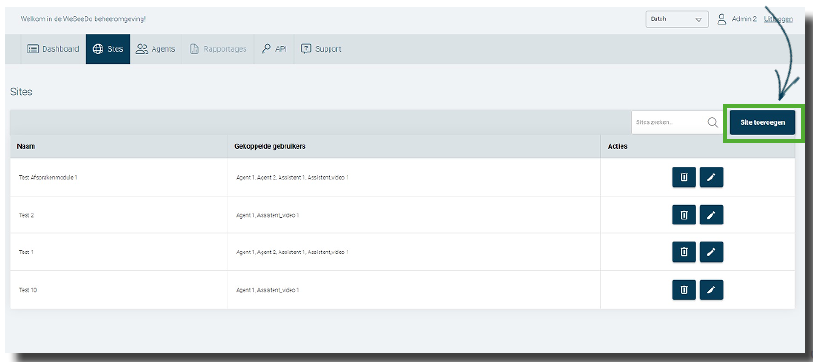Click the user profile icon
Viewport: 813px width, 362px height.
(x=721, y=19)
